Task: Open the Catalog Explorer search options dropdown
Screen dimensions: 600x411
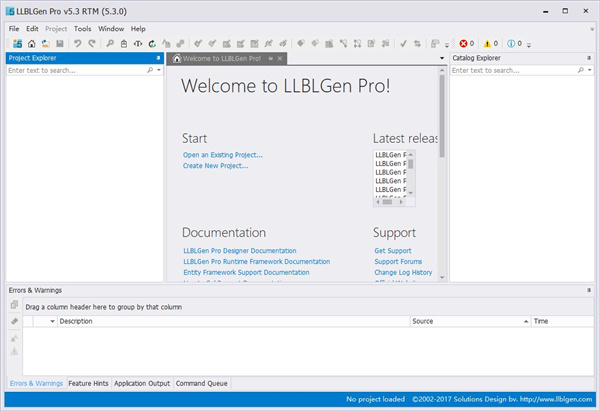Action: 589,71
